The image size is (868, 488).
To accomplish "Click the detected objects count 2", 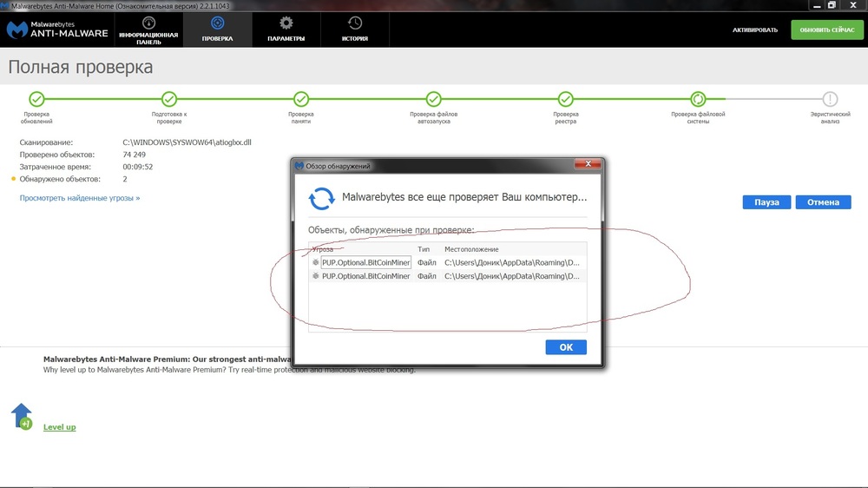I will tap(124, 179).
